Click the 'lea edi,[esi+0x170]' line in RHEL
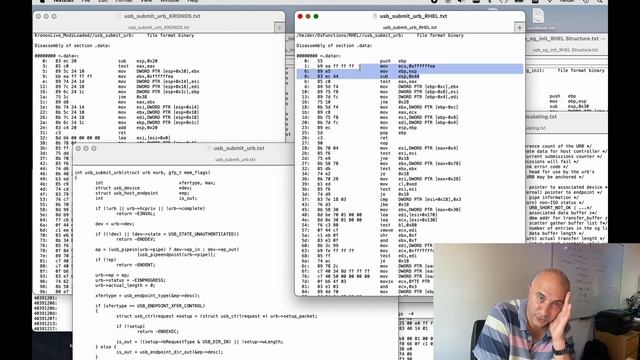Image resolution: width=640 pixels, height=360 pixels. [409, 215]
